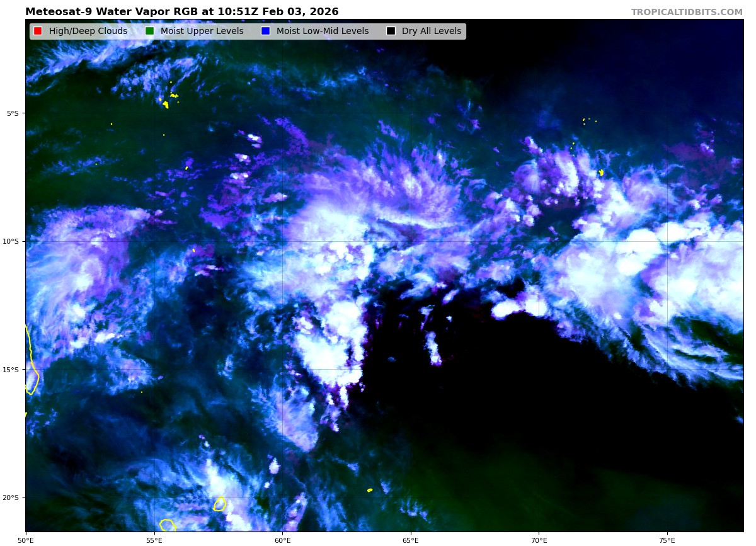The height and width of the screenshot is (546, 756).
Task: Click the red High/Deep Clouds legend swatch
Action: [x=38, y=31]
